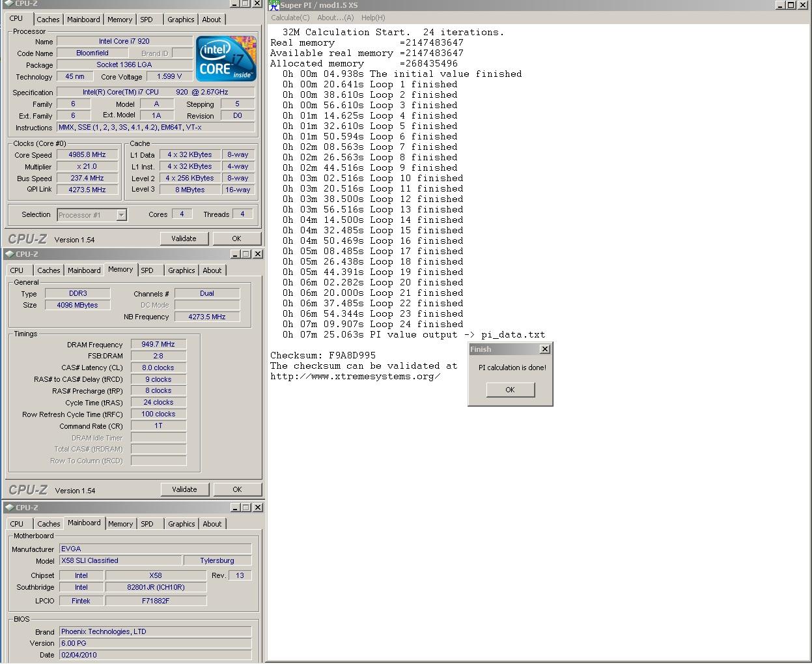Click the Core Voltage value 1.599 V
The image size is (812, 664).
169,76
